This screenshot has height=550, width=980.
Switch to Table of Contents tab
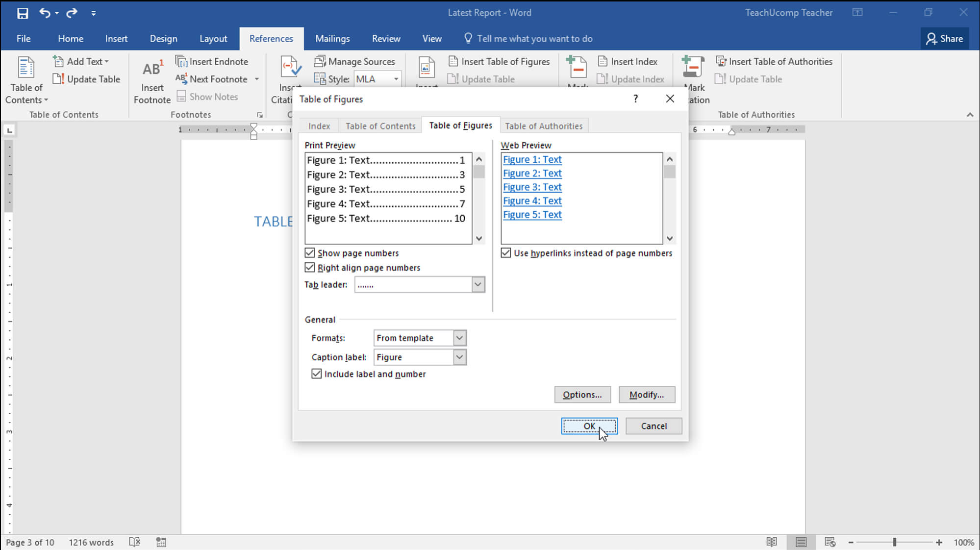click(380, 125)
